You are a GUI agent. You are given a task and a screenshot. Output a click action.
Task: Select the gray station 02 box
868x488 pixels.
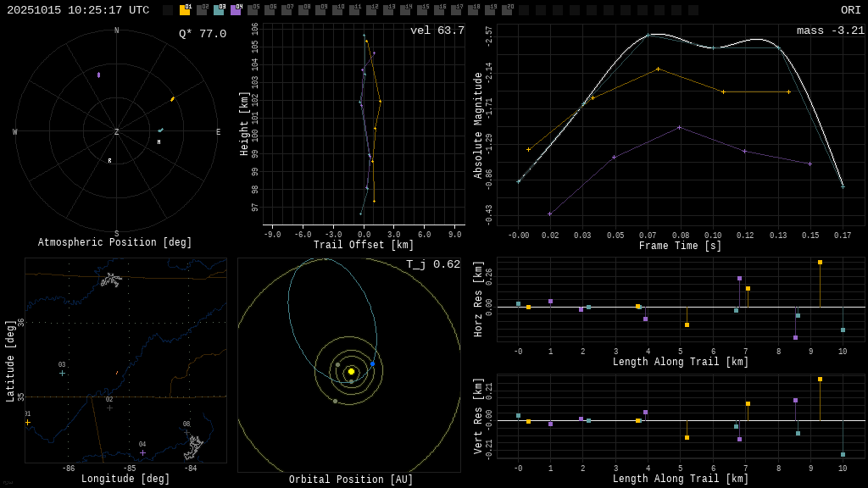(x=202, y=10)
